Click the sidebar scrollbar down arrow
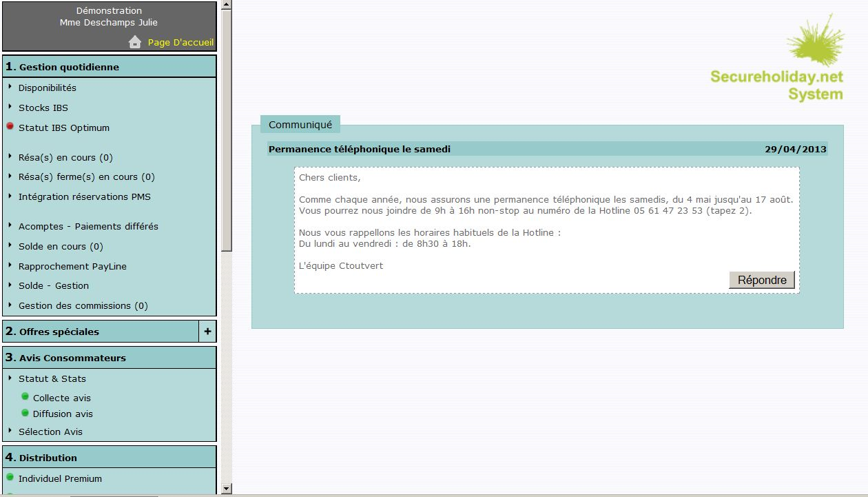The image size is (868, 497). coord(227,489)
